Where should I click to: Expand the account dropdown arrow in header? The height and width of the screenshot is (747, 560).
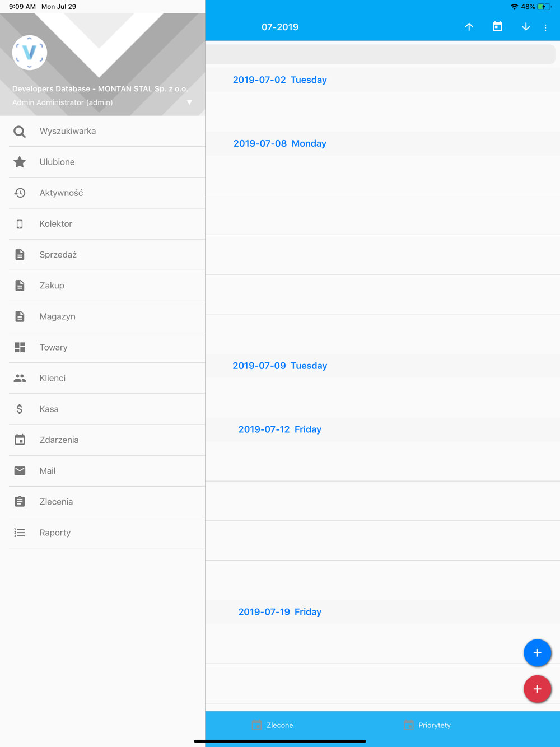(x=189, y=102)
